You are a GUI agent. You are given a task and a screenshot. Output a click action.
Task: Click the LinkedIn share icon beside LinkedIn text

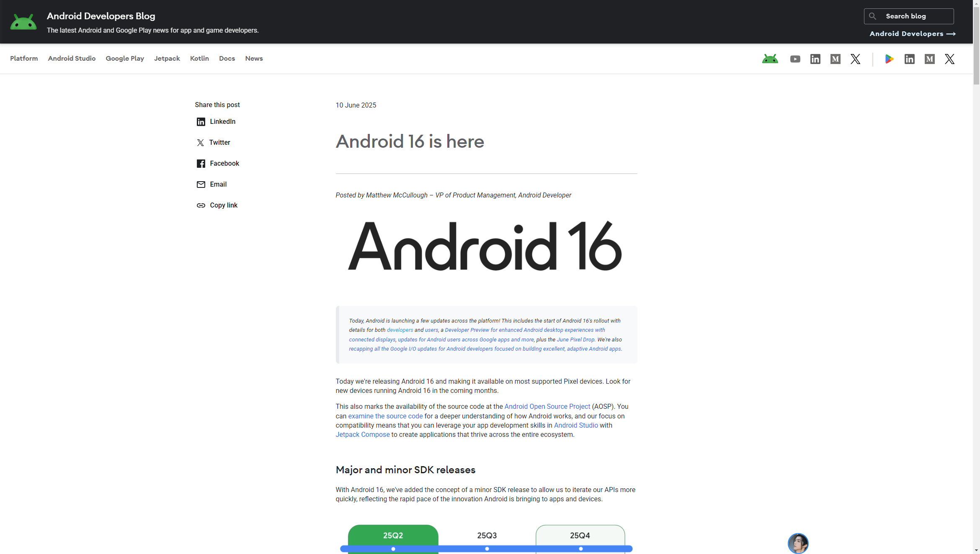click(x=201, y=122)
